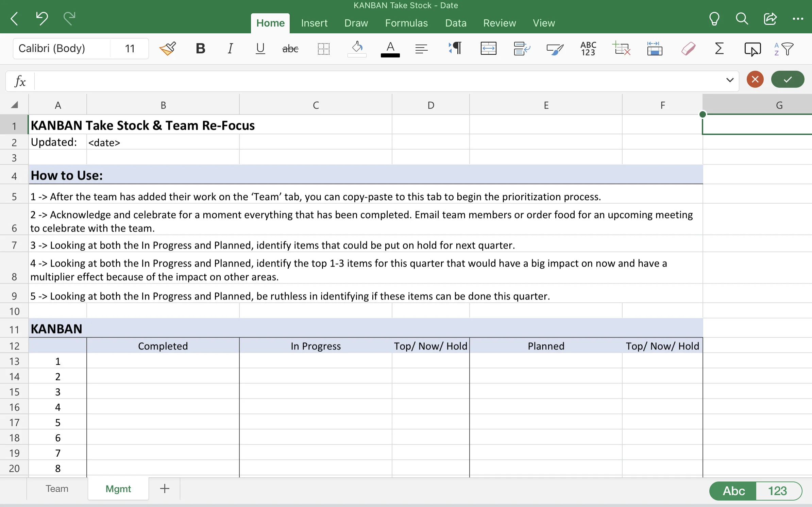Expand the formula bar chevron

pos(729,80)
